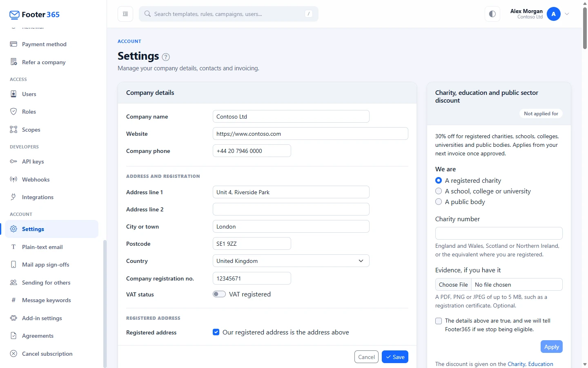Toggle the VAT registered switch
The width and height of the screenshot is (588, 368).
click(x=219, y=294)
